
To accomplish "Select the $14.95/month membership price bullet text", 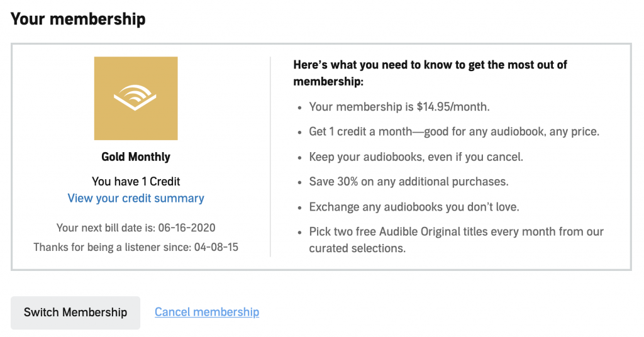I will click(x=399, y=107).
